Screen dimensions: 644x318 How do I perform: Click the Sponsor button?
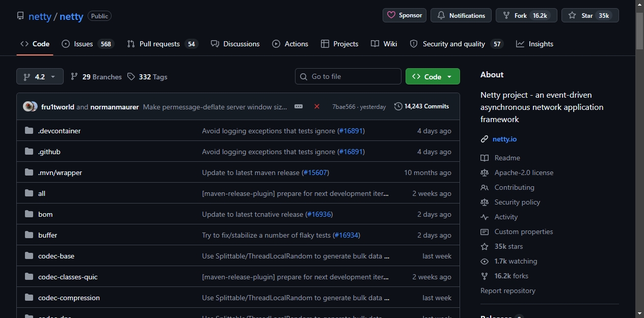(405, 15)
